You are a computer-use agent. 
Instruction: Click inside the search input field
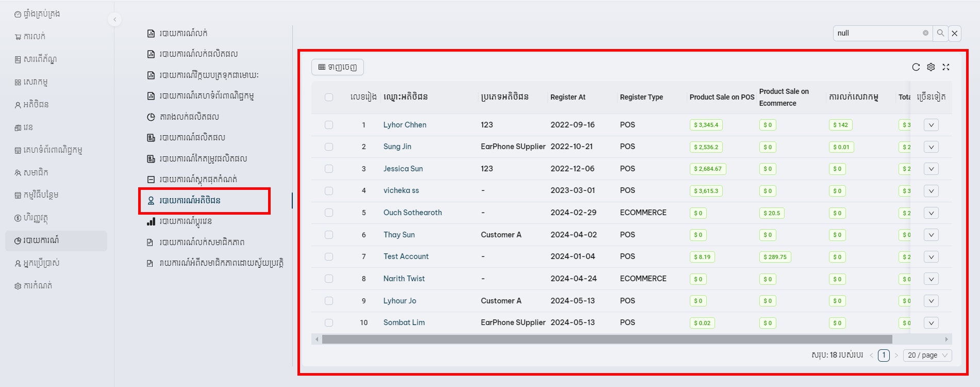877,33
